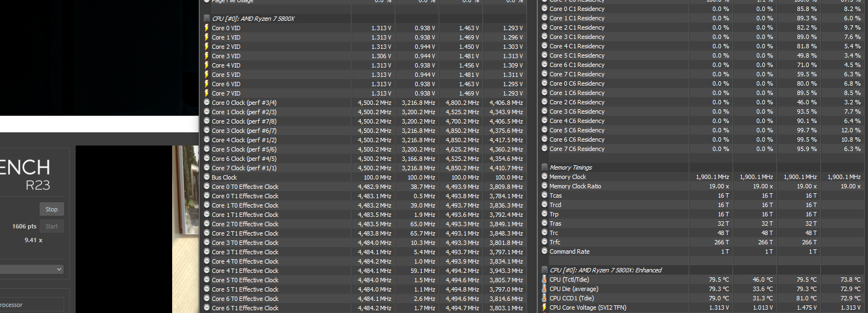Select the Trcd timing row
The height and width of the screenshot is (313, 868).
(702, 205)
